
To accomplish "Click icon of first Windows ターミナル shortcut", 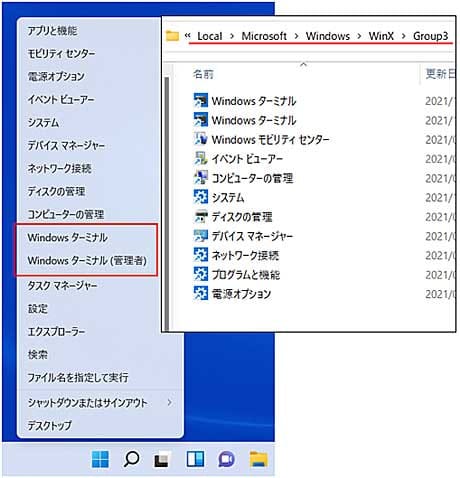I will [x=201, y=100].
